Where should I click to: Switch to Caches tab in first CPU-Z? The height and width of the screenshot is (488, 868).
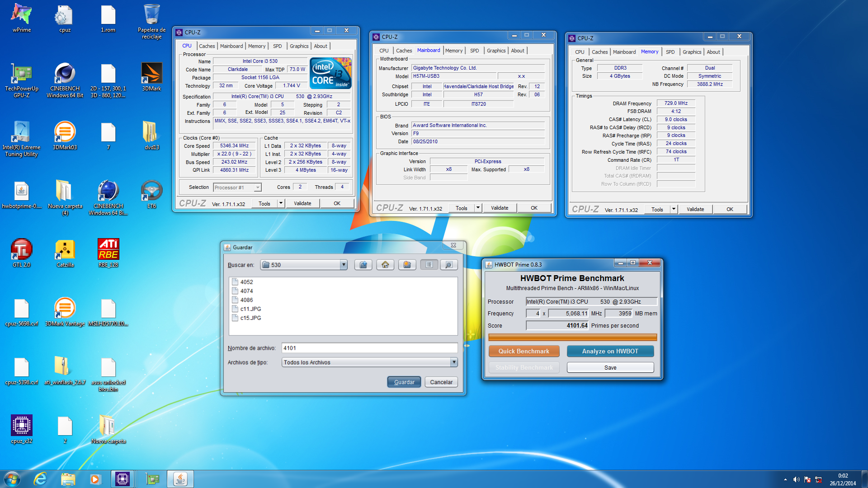tap(207, 46)
